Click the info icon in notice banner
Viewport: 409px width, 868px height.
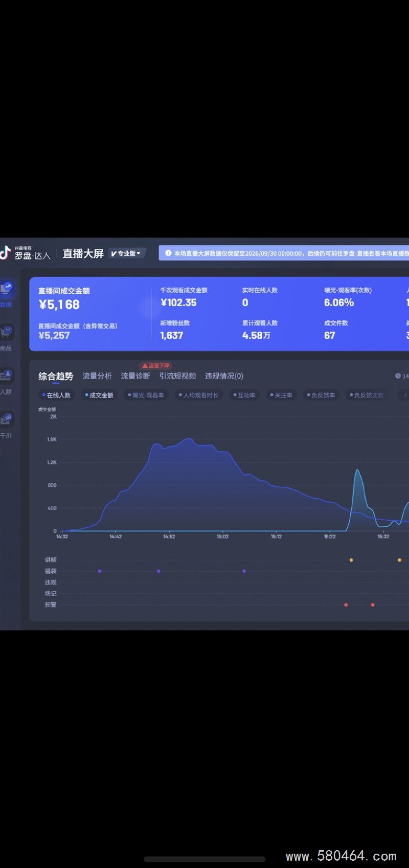168,253
